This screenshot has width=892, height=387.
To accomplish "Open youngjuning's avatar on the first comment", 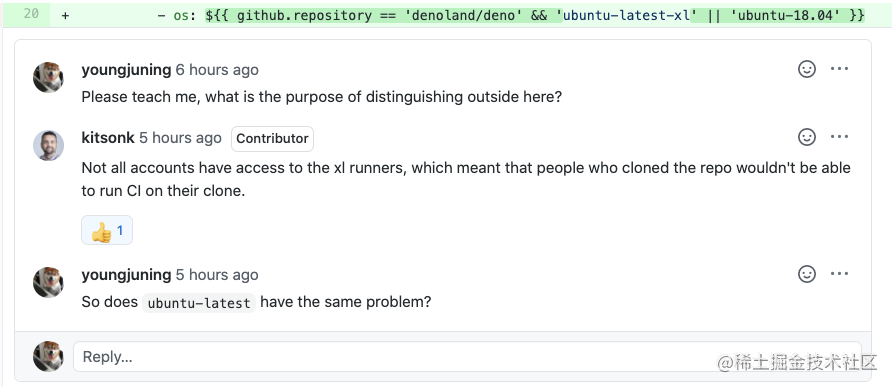I will (x=48, y=77).
